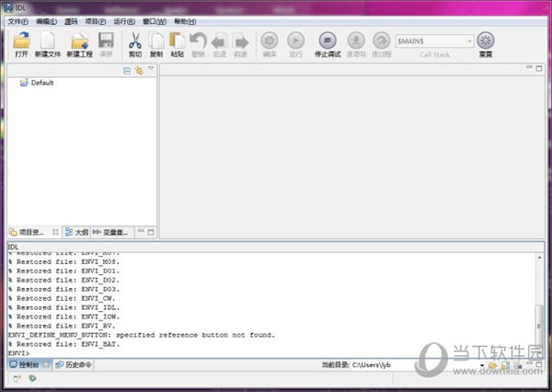Image resolution: width=552 pixels, height=392 pixels.
Task: Click console line 'Restored file: ENVI_D03.'
Action: click(64, 289)
